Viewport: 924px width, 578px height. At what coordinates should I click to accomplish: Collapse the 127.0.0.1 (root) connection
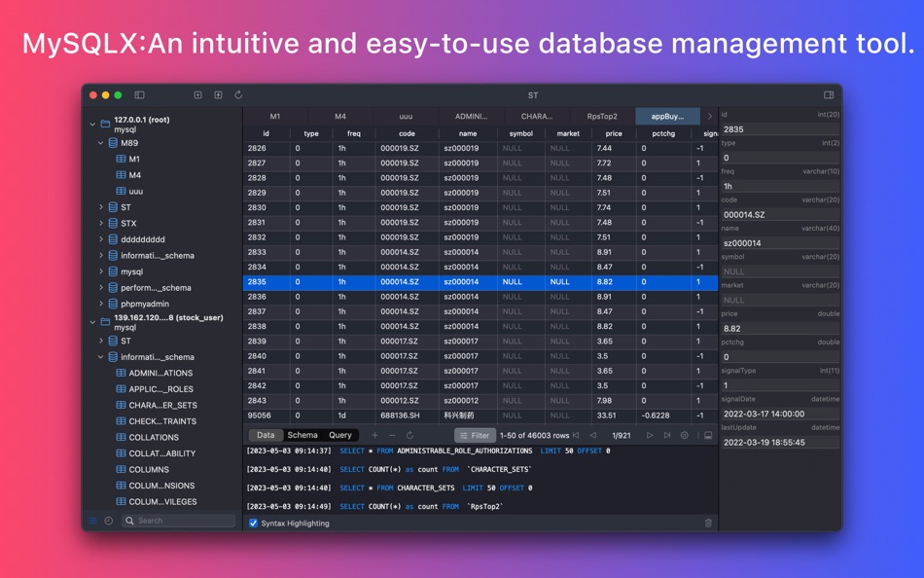(x=92, y=124)
